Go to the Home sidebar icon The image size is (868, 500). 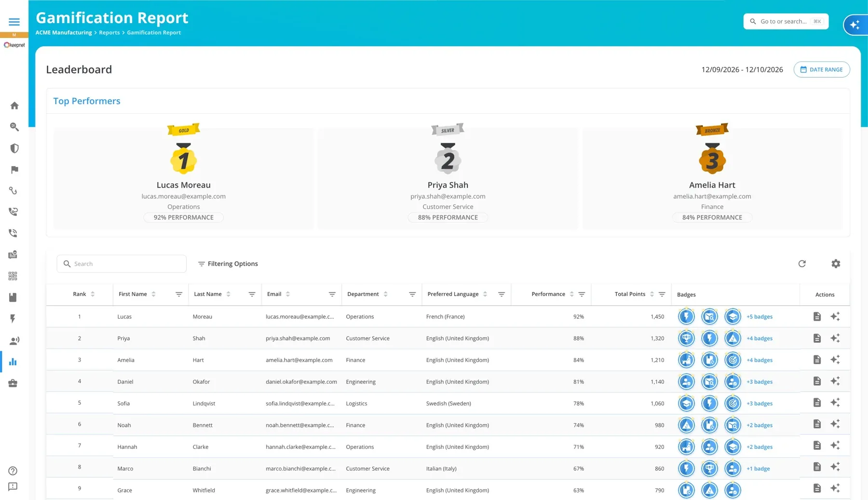click(x=14, y=106)
